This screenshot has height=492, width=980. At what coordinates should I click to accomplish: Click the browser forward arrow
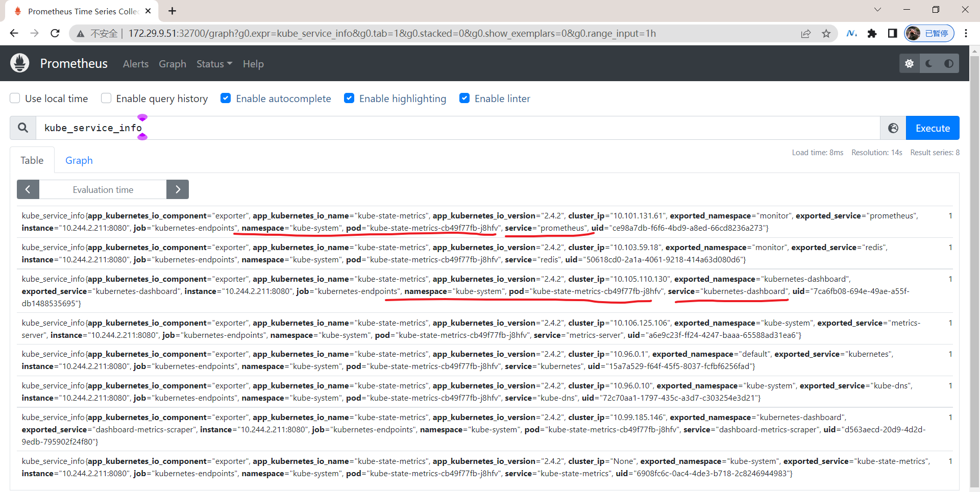[34, 33]
